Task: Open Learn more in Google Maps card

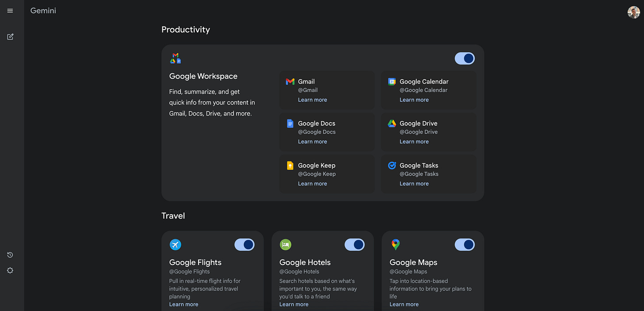Action: [404, 304]
